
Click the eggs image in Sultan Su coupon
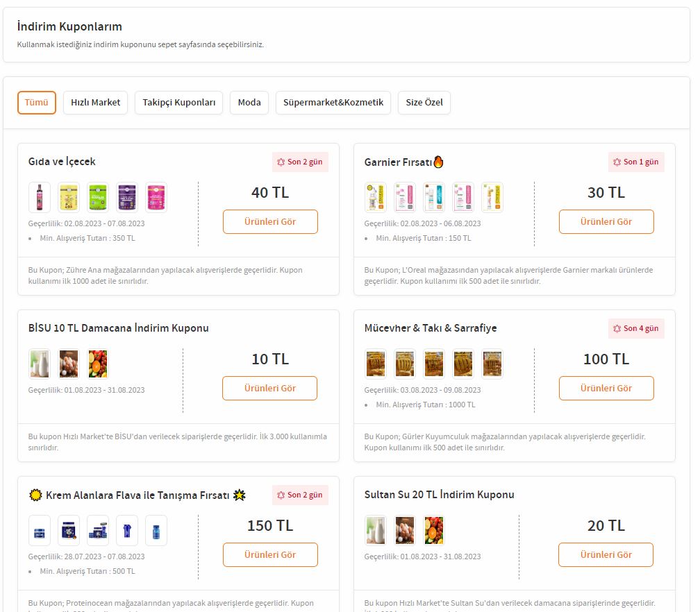click(x=405, y=530)
